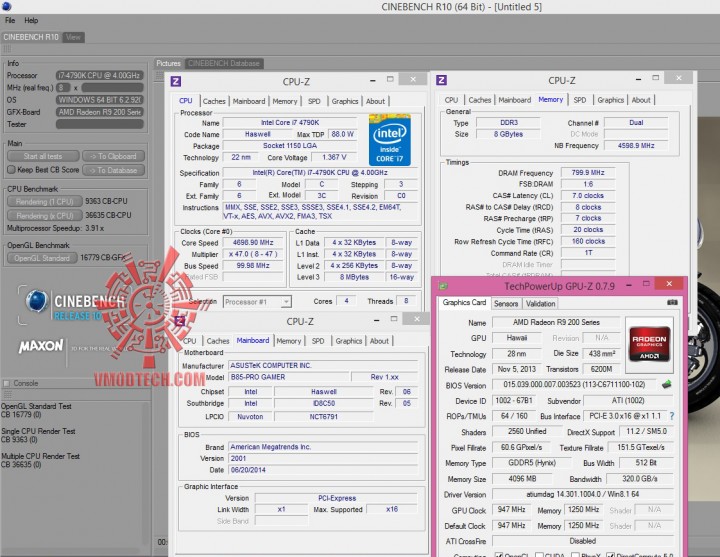Open SPD tab in the CPU-Z CPU window
720x557 pixels.
[314, 101]
